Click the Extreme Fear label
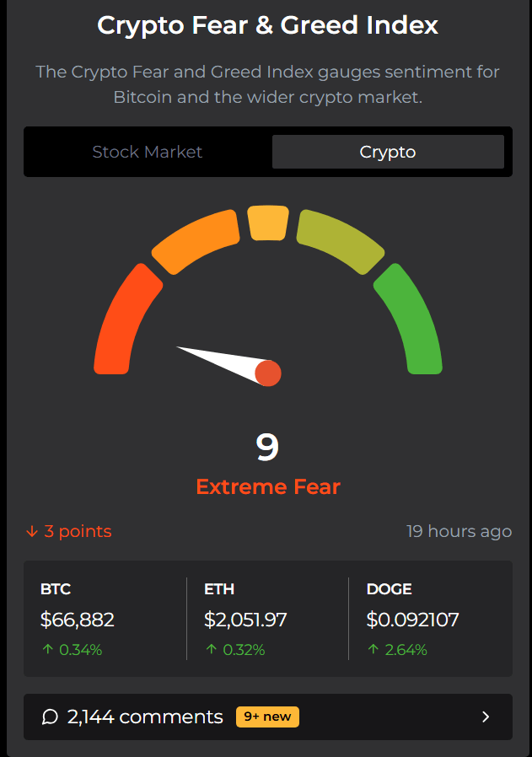 [268, 486]
